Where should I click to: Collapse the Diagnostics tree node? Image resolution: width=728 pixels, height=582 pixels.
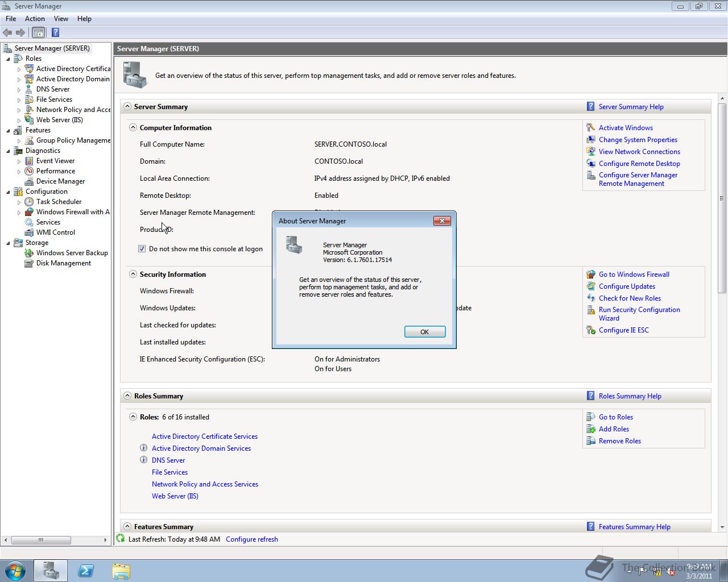pyautogui.click(x=8, y=151)
